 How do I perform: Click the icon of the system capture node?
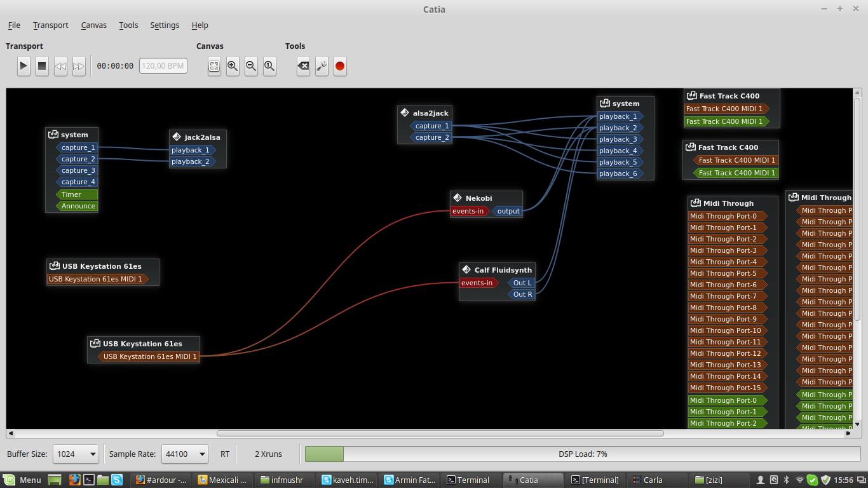[x=53, y=134]
